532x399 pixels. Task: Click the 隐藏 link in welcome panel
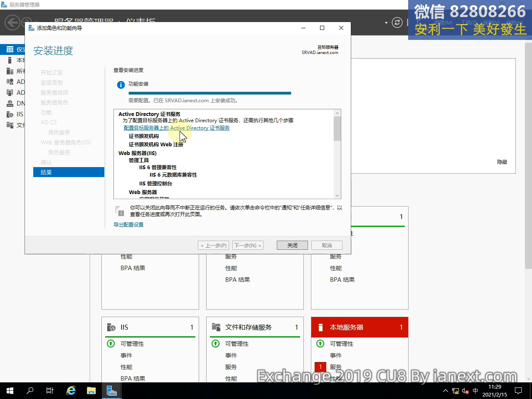(x=502, y=162)
